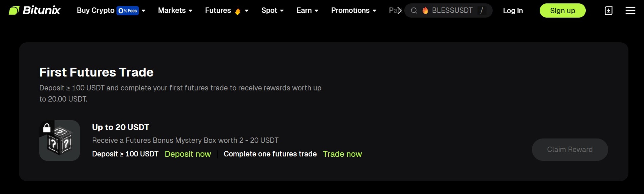Click the 0% Fees badge
Image resolution: width=644 pixels, height=194 pixels.
(x=127, y=11)
